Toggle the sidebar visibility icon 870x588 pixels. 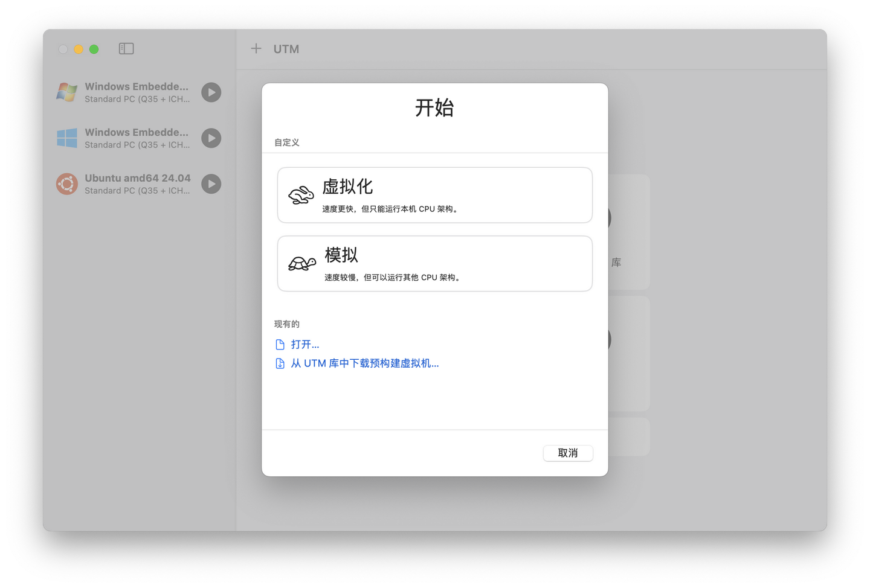pos(126,48)
